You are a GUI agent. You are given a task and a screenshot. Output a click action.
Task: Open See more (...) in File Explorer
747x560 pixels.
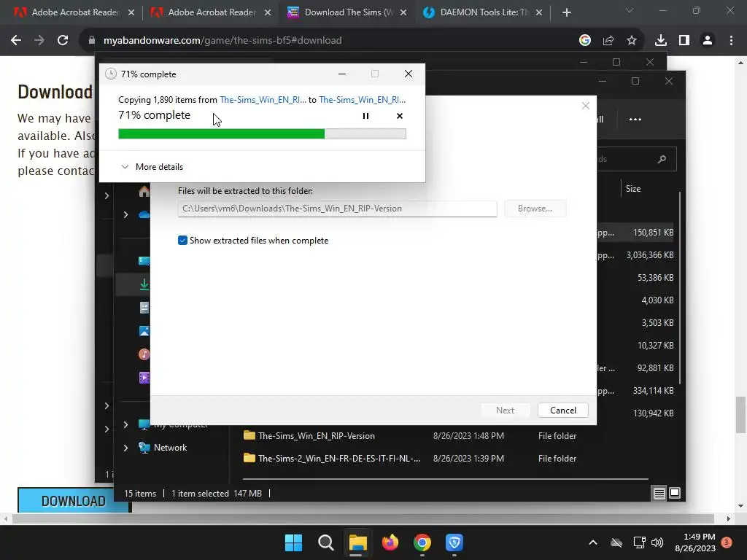pyautogui.click(x=635, y=120)
